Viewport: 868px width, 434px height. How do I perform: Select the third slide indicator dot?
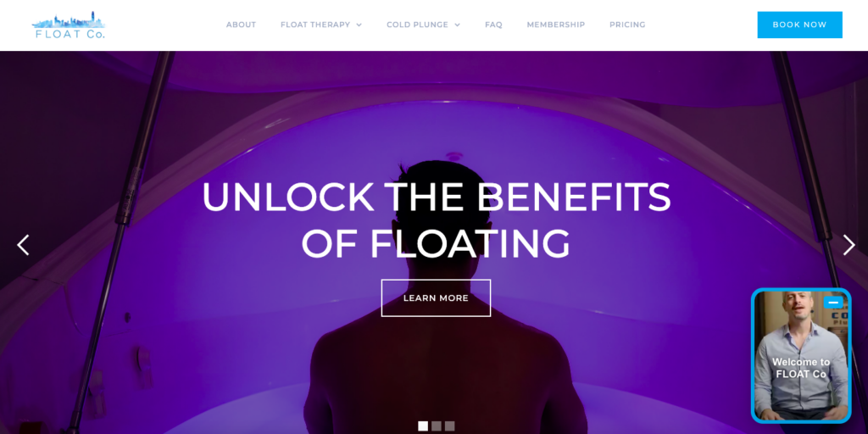449,426
